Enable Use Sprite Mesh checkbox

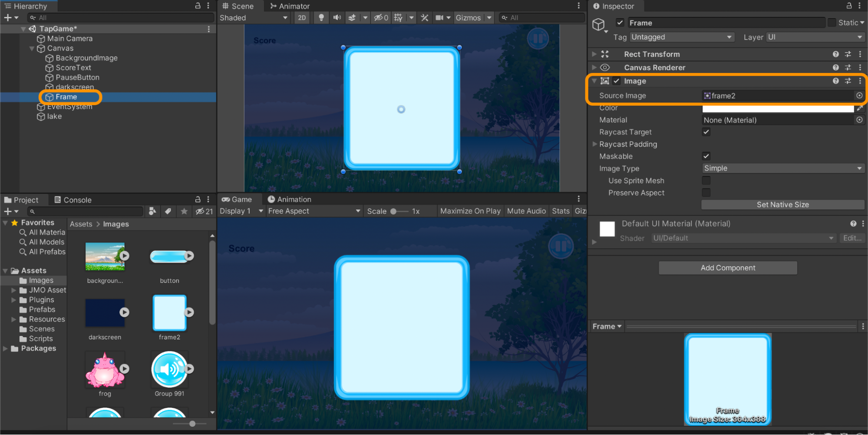click(706, 180)
